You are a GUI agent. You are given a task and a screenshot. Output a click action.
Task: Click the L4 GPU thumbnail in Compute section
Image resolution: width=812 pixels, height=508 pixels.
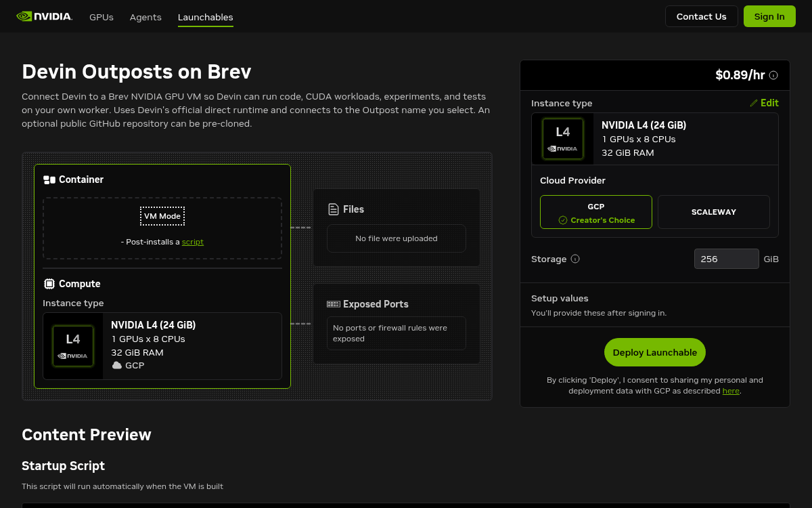[73, 345]
